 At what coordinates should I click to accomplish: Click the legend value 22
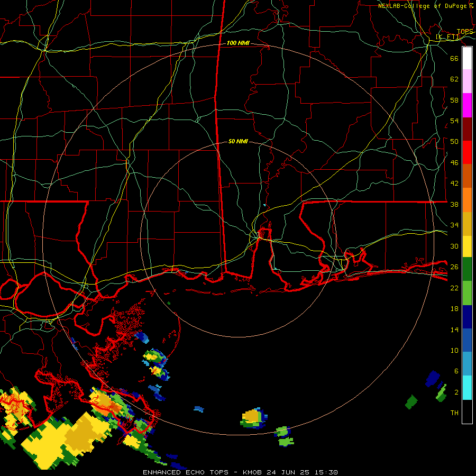[454, 288]
